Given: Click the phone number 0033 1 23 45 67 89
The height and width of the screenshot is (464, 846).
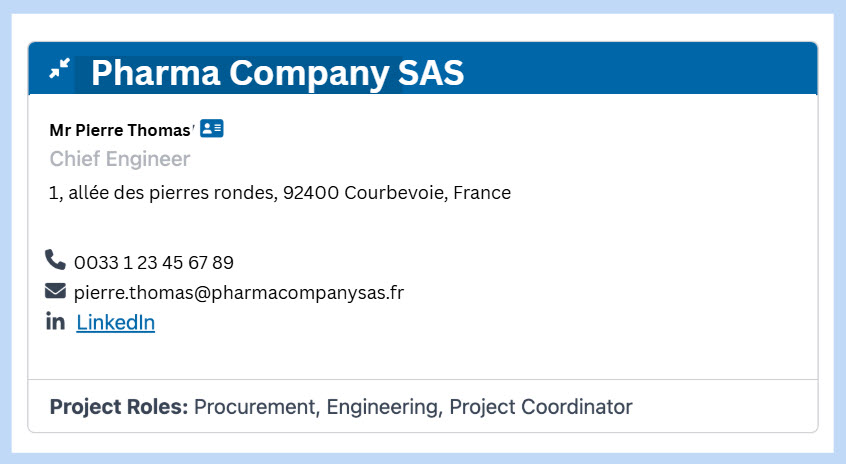Looking at the screenshot, I should click(153, 263).
